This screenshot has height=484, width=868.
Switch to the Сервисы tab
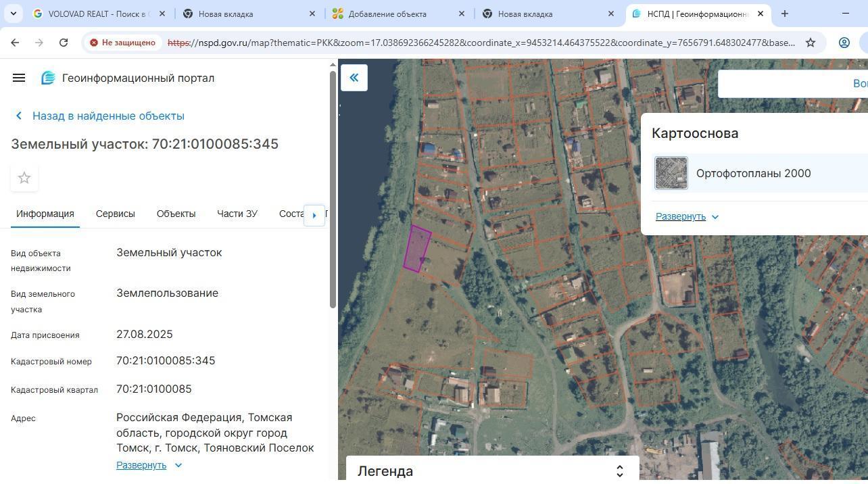[x=115, y=214]
